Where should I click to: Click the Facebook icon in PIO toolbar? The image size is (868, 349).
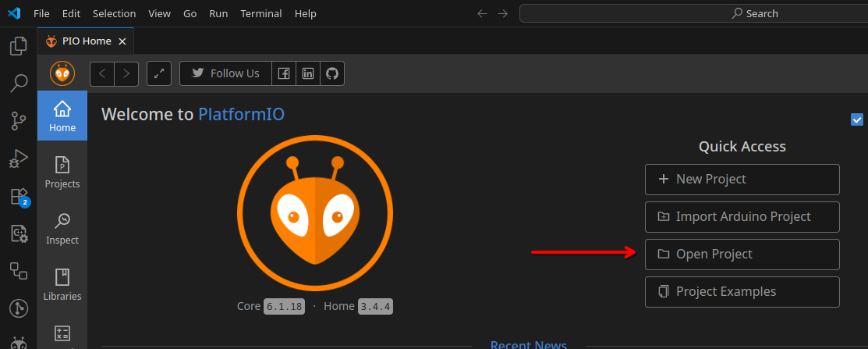coord(284,73)
